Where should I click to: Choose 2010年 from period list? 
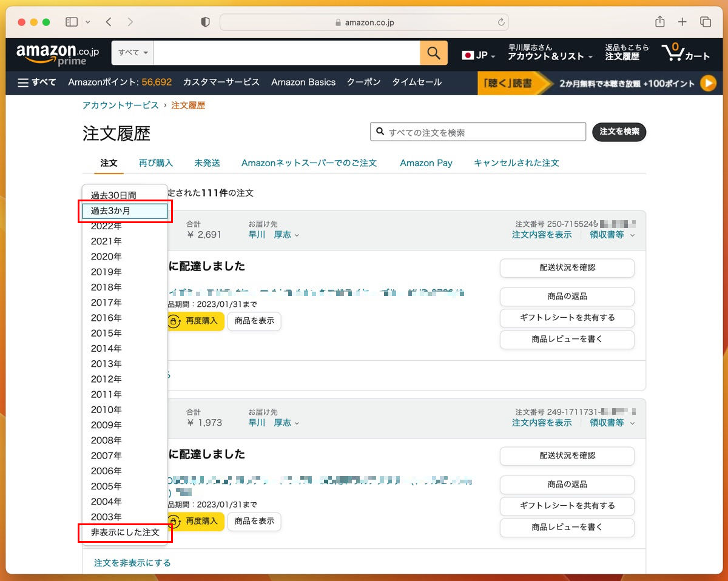tap(124, 410)
